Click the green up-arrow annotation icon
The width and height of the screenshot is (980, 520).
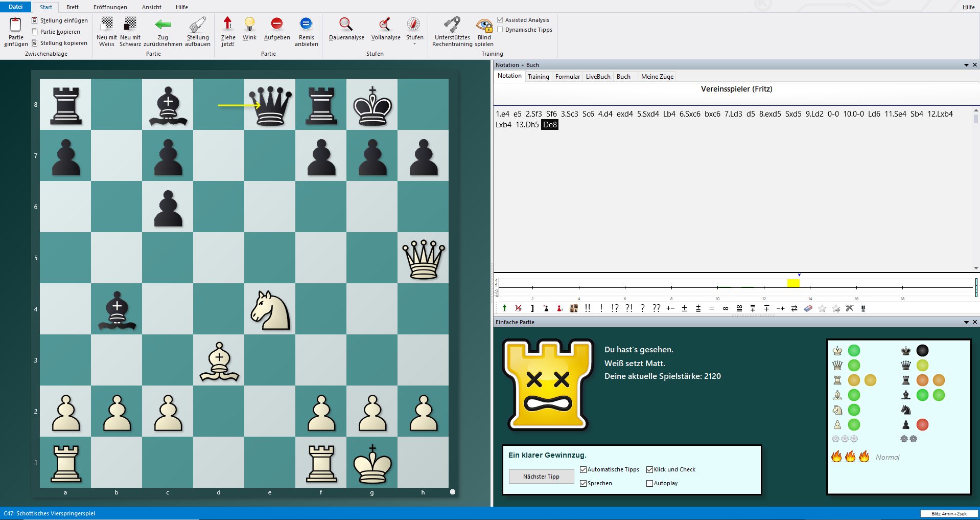click(x=504, y=308)
